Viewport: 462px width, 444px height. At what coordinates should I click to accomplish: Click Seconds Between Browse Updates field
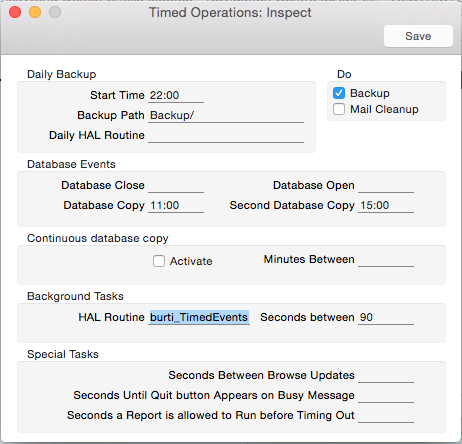(x=386, y=375)
